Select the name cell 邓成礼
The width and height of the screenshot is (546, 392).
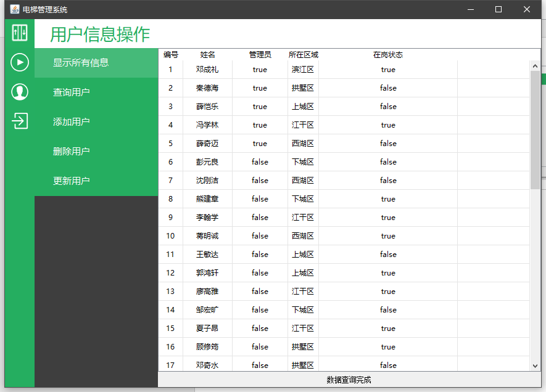pos(207,70)
